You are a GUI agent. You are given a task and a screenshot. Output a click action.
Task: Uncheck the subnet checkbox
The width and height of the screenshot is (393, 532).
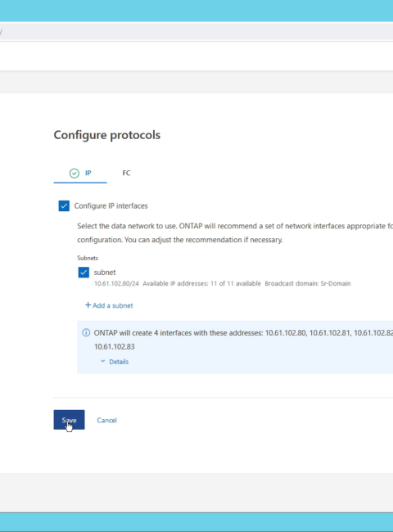84,272
